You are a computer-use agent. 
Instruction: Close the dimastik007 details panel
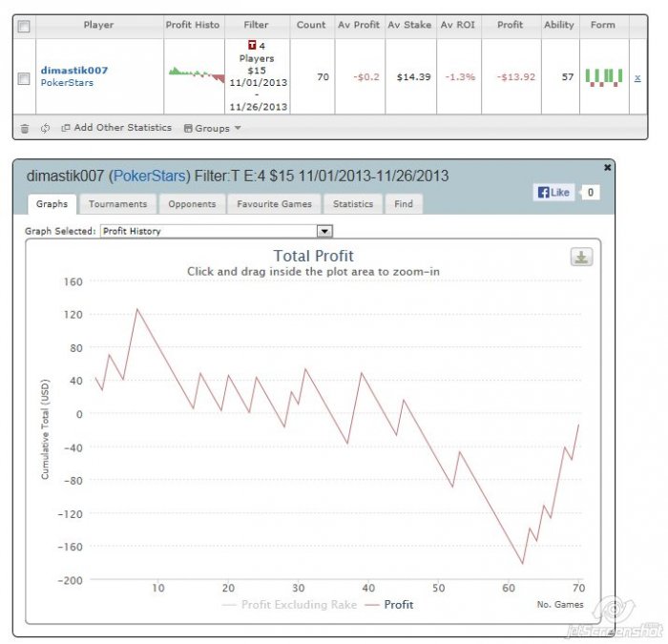pos(608,167)
